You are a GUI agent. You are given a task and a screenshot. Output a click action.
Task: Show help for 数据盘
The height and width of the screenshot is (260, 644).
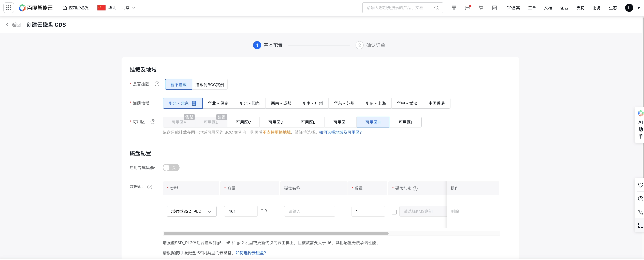coord(150,187)
